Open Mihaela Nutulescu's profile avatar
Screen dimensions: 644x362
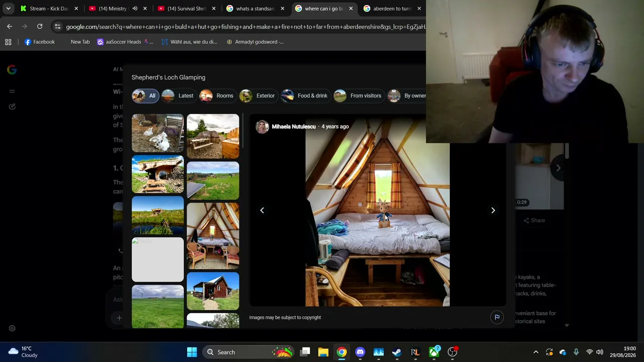[x=262, y=127]
